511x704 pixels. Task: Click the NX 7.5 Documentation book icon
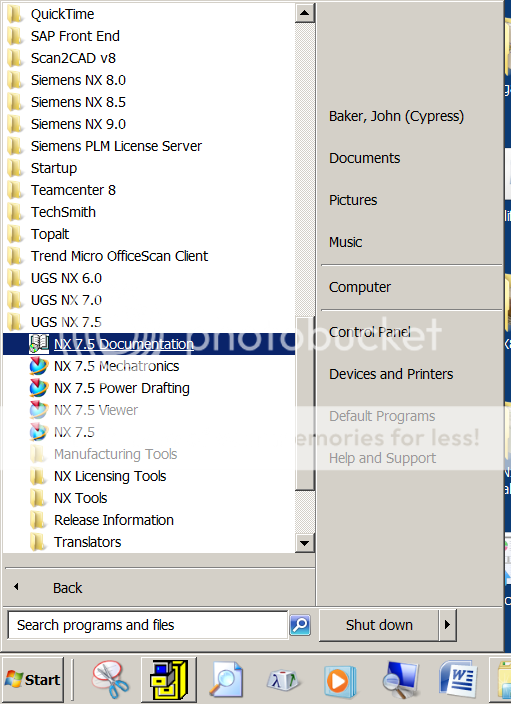39,344
